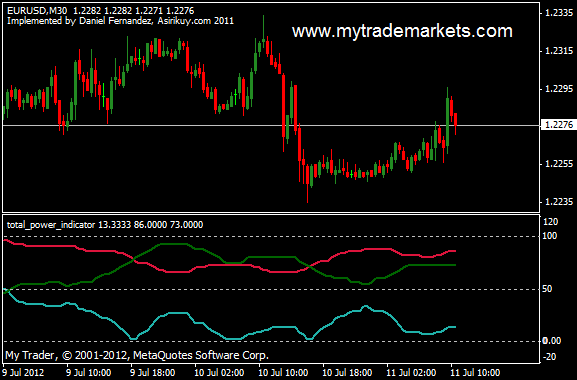The image size is (577, 380).
Task: Click the '9 Jul 2012' time label
Action: (x=23, y=373)
